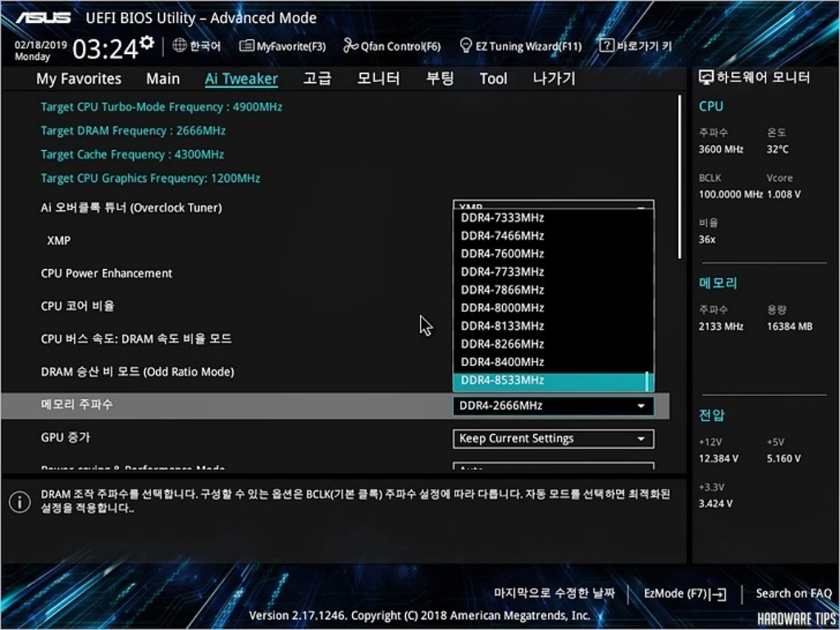840x630 pixels.
Task: Click Target Cache Frequency : 4300MHz text
Action: tap(132, 155)
